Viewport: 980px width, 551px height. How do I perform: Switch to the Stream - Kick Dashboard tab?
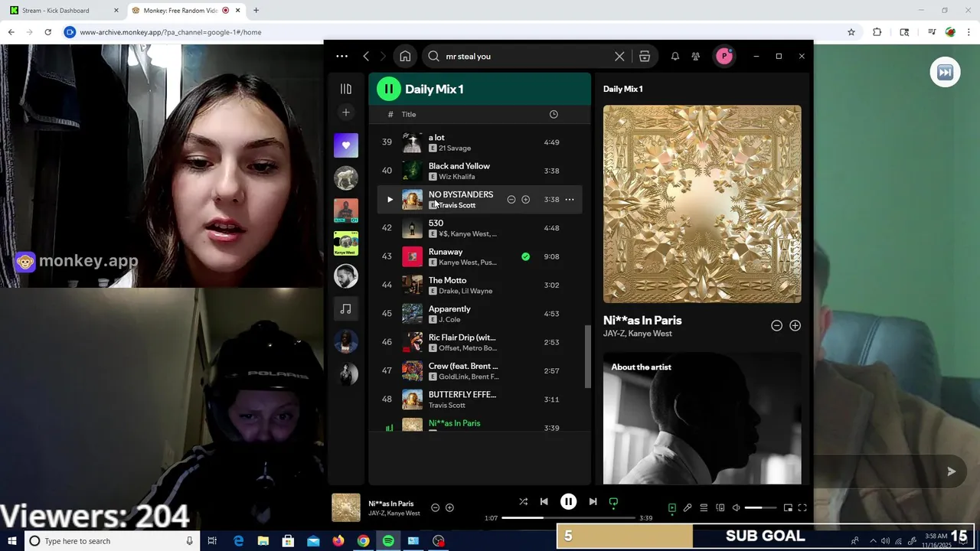(x=63, y=11)
